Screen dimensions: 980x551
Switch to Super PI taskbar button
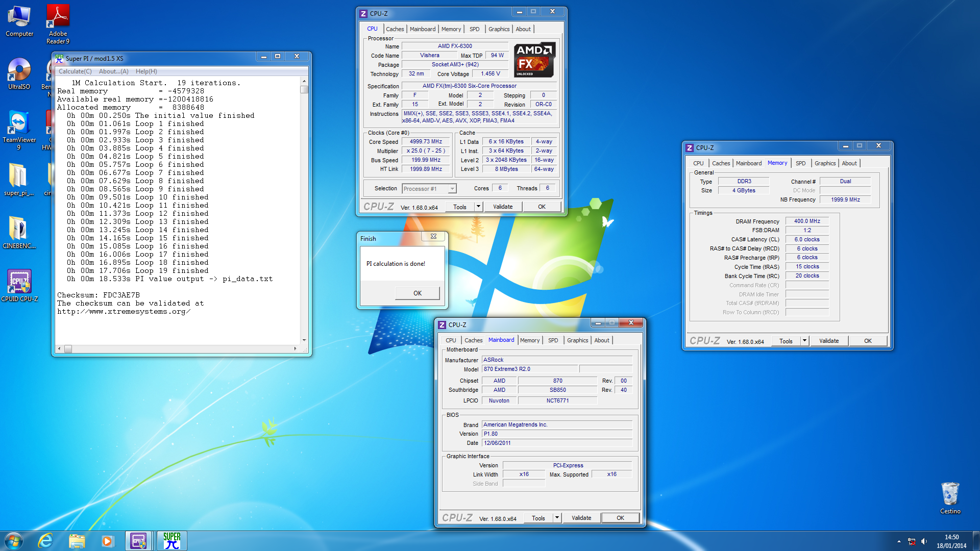[x=171, y=541]
